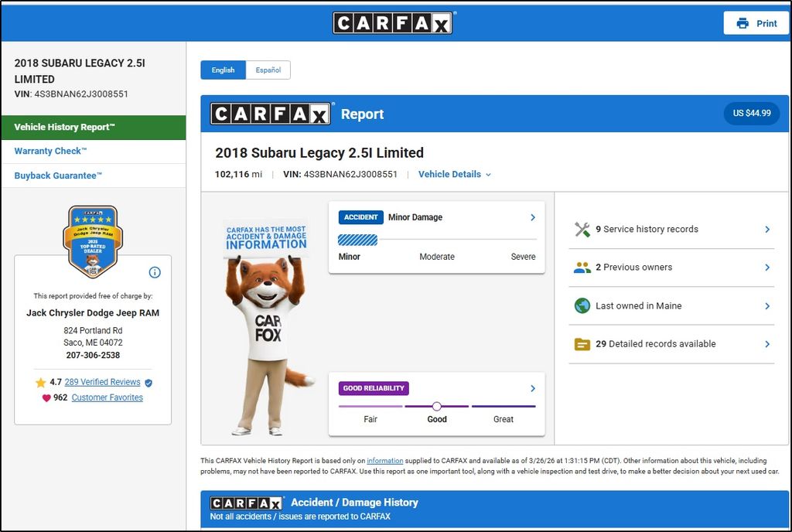Viewport: 792px width, 532px height.
Task: Click the info icon in dealer card
Action: pos(155,272)
